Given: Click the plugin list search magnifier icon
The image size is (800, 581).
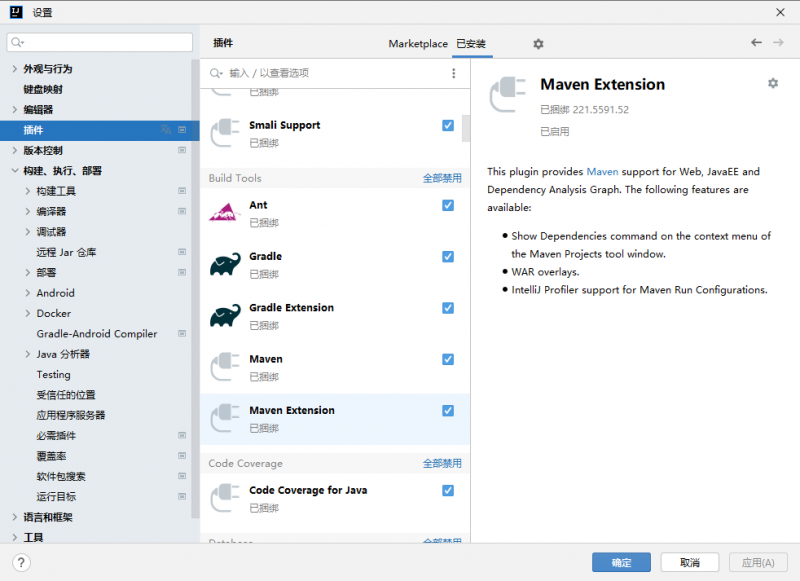Looking at the screenshot, I should tap(216, 73).
